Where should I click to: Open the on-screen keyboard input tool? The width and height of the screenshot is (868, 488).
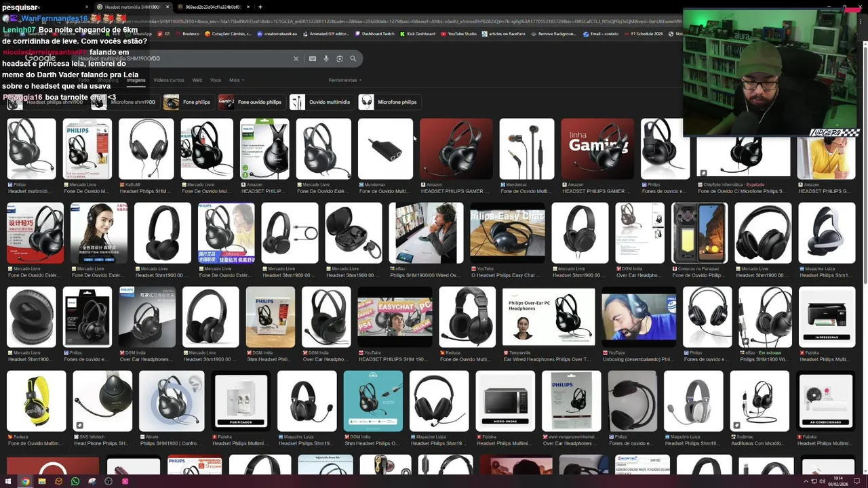[313, 59]
